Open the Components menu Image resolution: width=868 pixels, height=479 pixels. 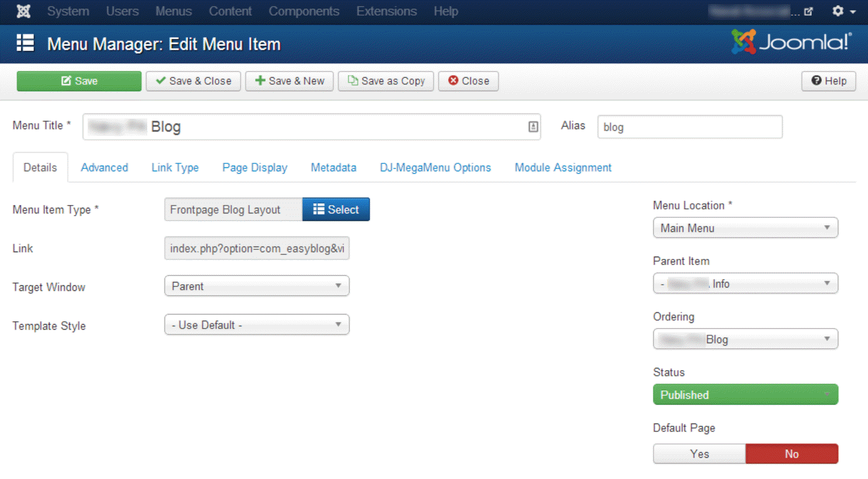[x=303, y=11]
